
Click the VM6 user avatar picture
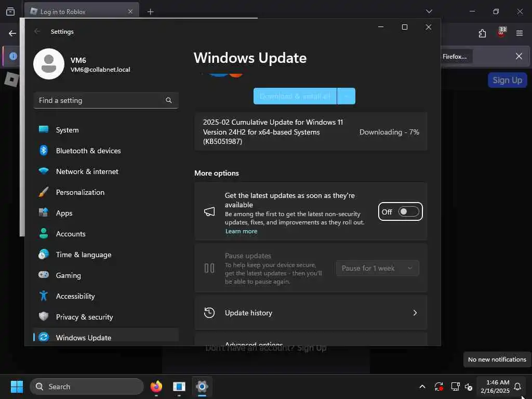(x=49, y=64)
